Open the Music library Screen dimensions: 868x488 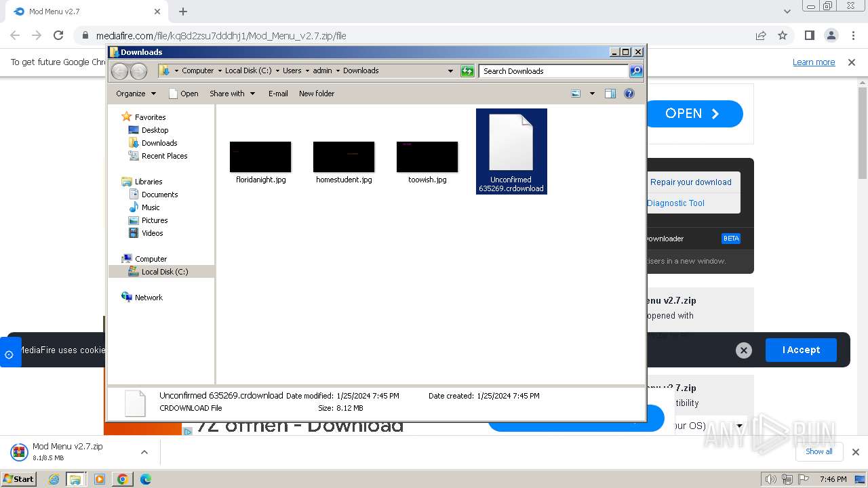(151, 207)
